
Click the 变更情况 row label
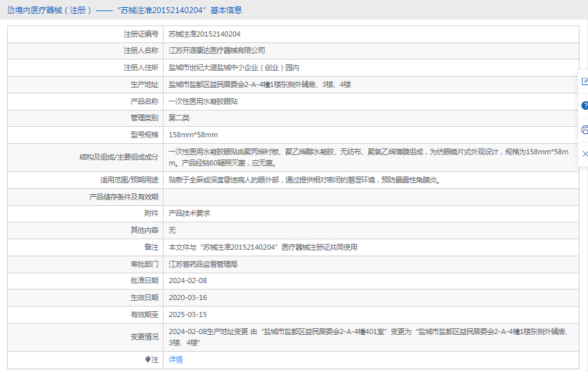(144, 337)
